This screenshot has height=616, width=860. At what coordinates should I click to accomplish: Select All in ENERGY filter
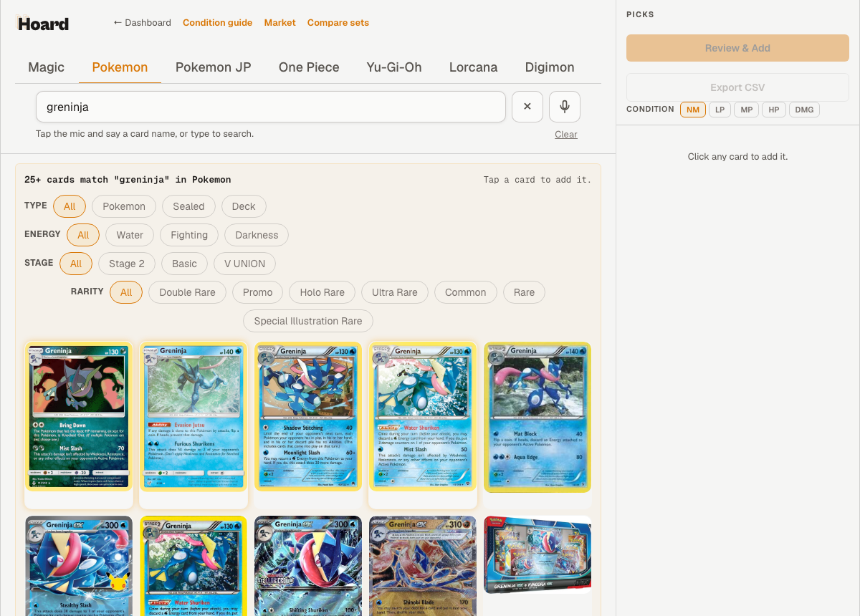coord(83,235)
